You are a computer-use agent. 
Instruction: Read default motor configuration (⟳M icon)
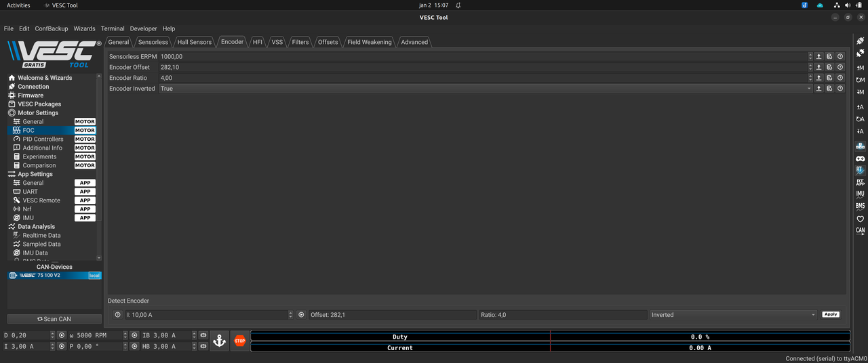[x=860, y=80]
